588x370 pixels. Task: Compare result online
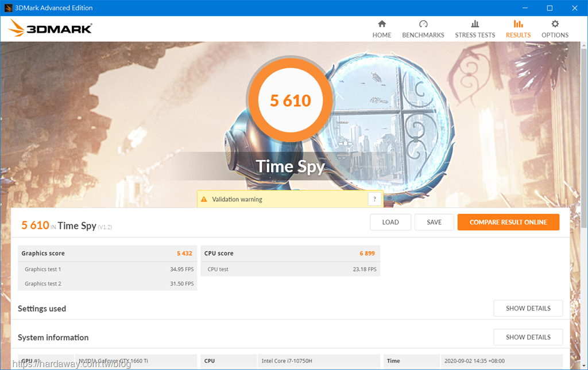coord(508,222)
